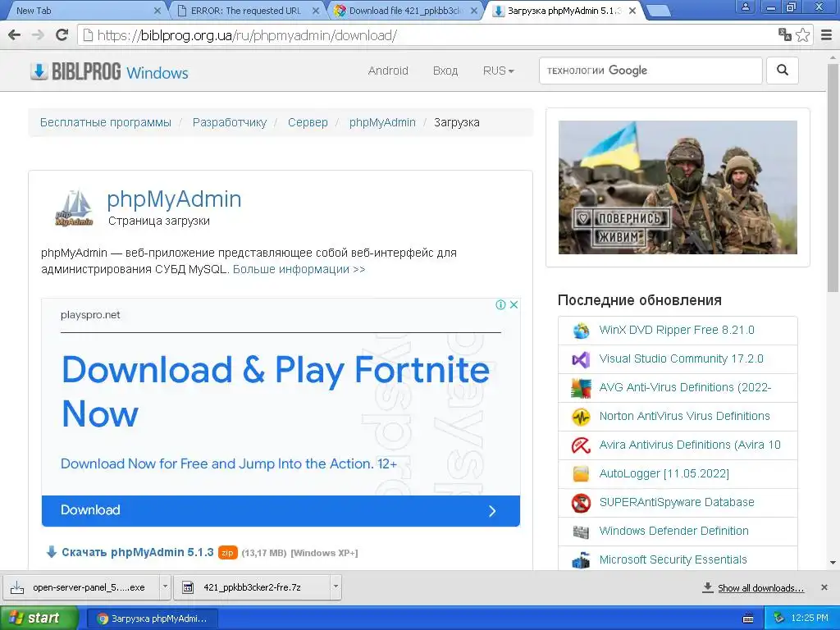Click the Microsoft Security Essentials icon
This screenshot has height=630, width=840.
click(x=581, y=560)
